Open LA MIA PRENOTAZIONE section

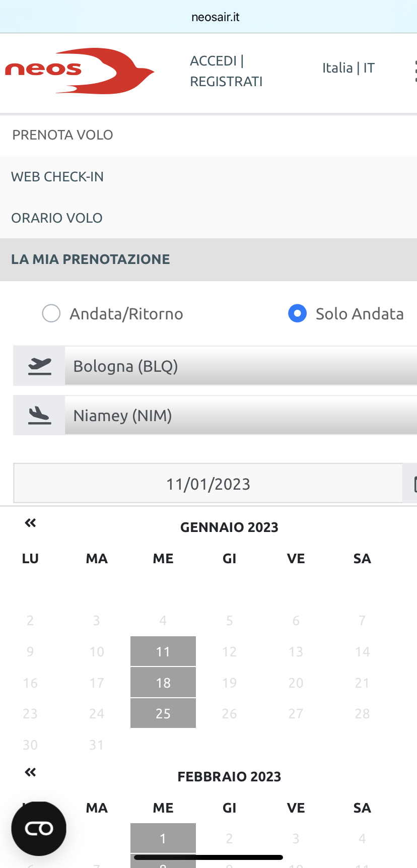pyautogui.click(x=91, y=259)
